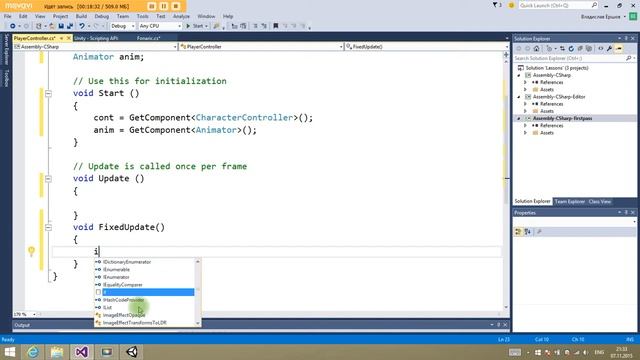Open the Debug menu
640x360 pixels.
pyautogui.click(x=102, y=16)
